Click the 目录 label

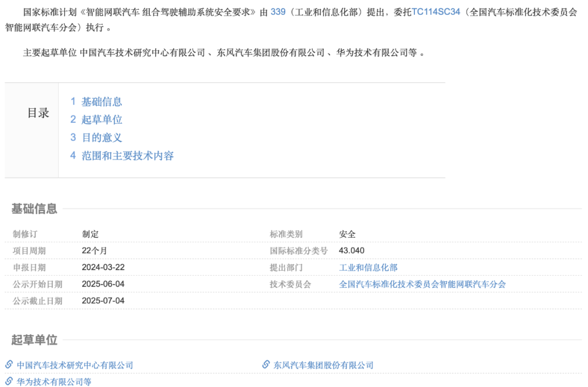click(x=38, y=113)
